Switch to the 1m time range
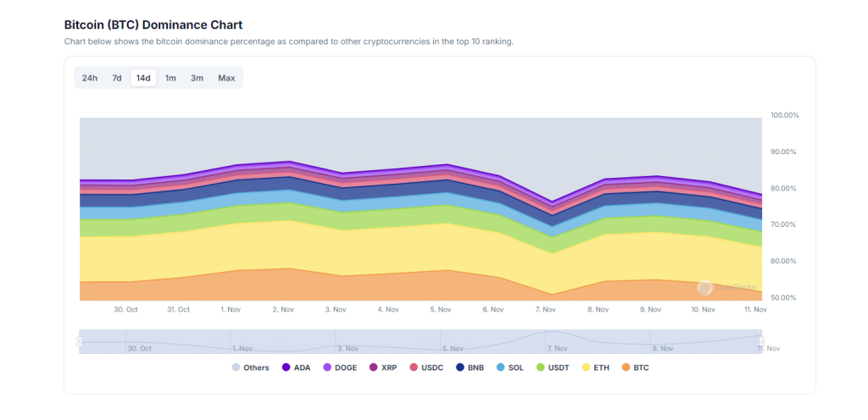Image resolution: width=868 pixels, height=420 pixels. pyautogui.click(x=170, y=78)
